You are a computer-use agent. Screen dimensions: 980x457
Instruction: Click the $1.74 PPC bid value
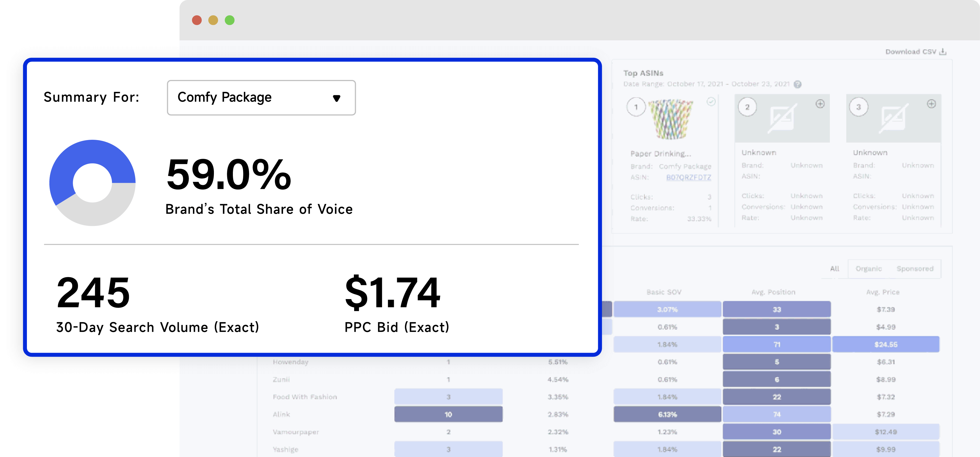pos(392,293)
